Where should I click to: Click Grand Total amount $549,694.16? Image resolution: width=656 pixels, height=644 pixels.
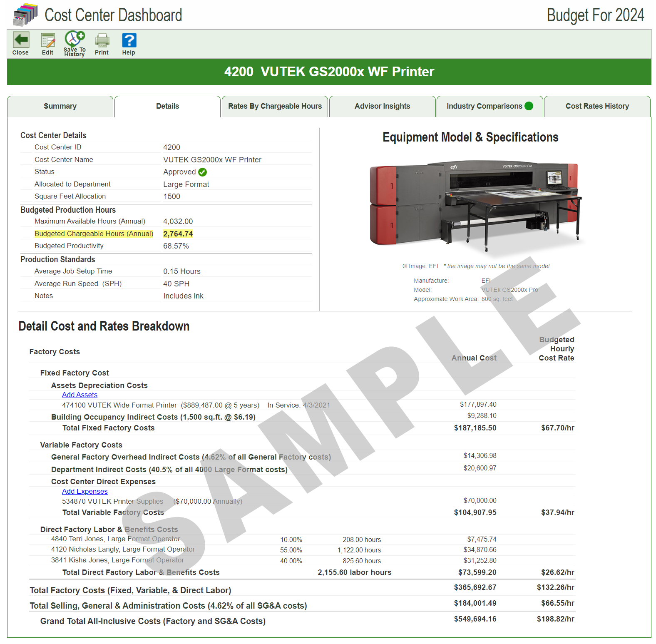point(475,619)
